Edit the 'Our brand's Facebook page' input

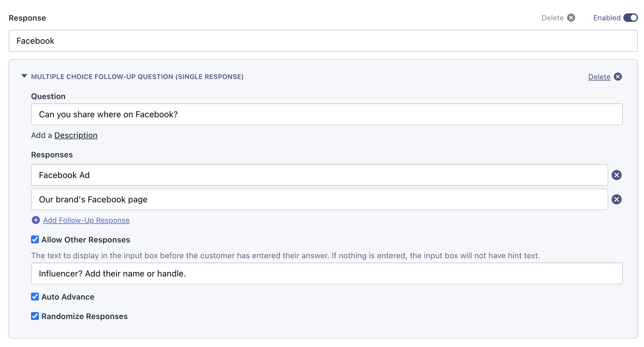tap(319, 199)
